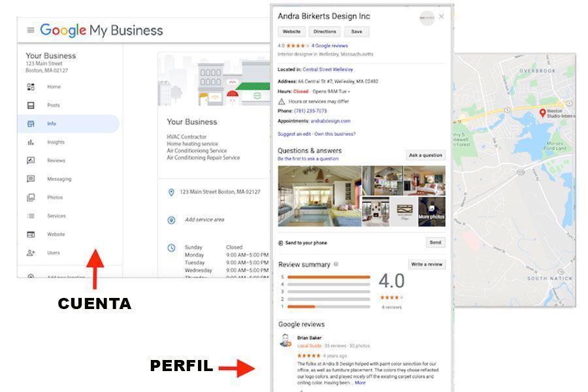Image resolution: width=588 pixels, height=392 pixels.
Task: Open the Photos menu item
Action: pos(55,197)
